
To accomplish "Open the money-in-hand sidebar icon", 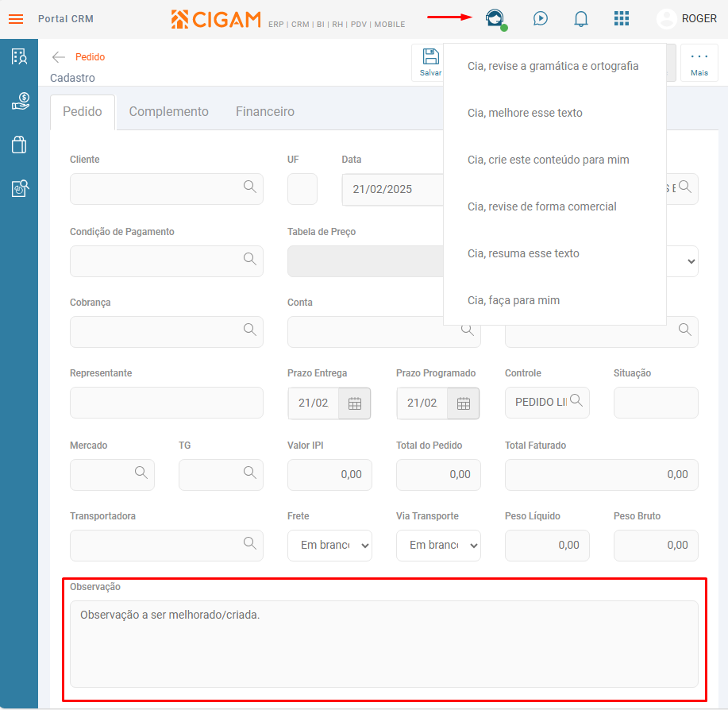I will (x=20, y=101).
